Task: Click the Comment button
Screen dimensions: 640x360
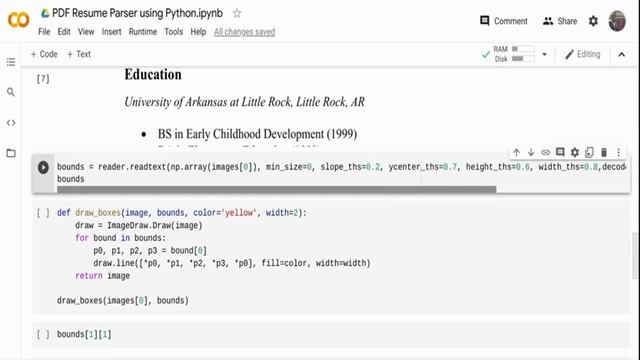Action: (504, 21)
